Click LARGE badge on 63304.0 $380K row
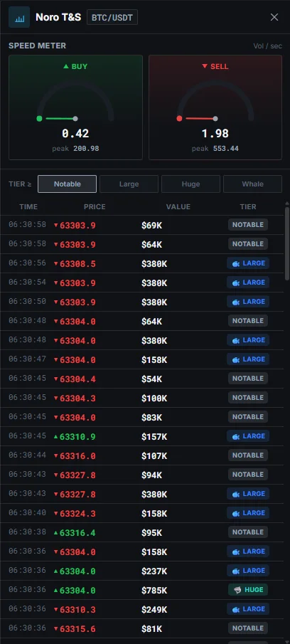The height and width of the screenshot is (644, 290). pos(248,340)
